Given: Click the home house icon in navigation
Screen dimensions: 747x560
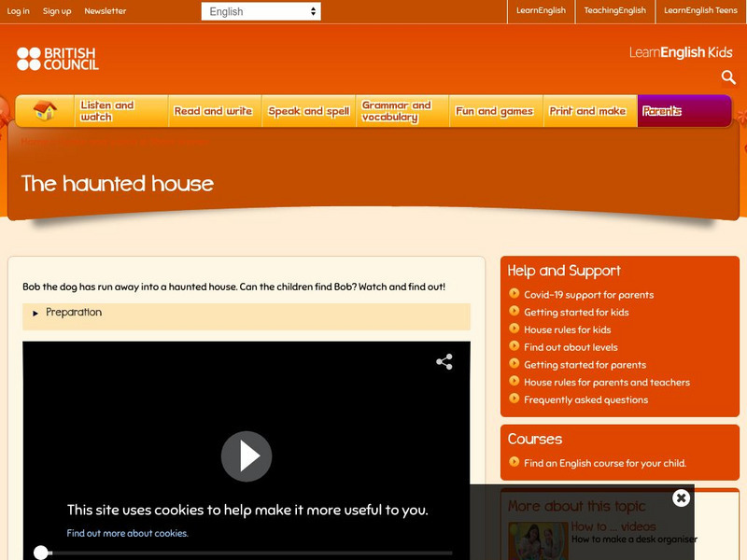Looking at the screenshot, I should (45, 111).
